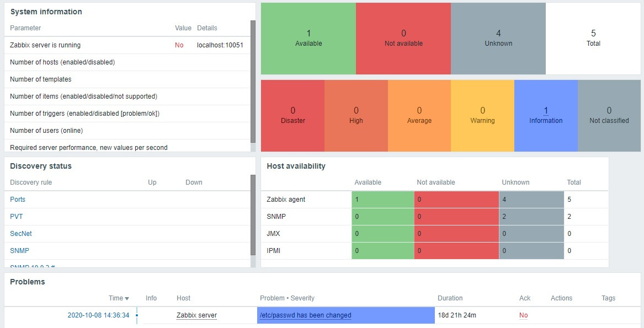The width and height of the screenshot is (644, 328).
Task: Open the /etc/passwd has been changed problem
Action: (306, 315)
